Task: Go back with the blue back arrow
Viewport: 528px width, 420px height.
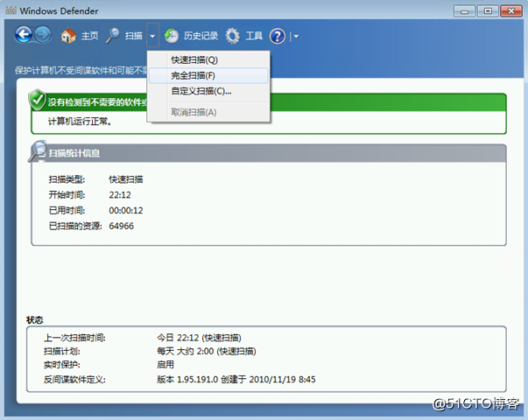Action: pyautogui.click(x=24, y=34)
